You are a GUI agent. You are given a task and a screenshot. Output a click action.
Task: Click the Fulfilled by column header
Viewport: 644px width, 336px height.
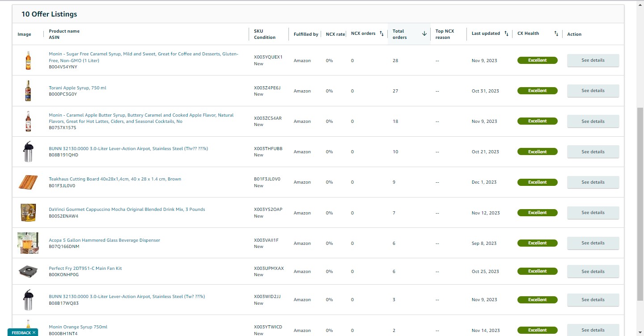coord(306,34)
